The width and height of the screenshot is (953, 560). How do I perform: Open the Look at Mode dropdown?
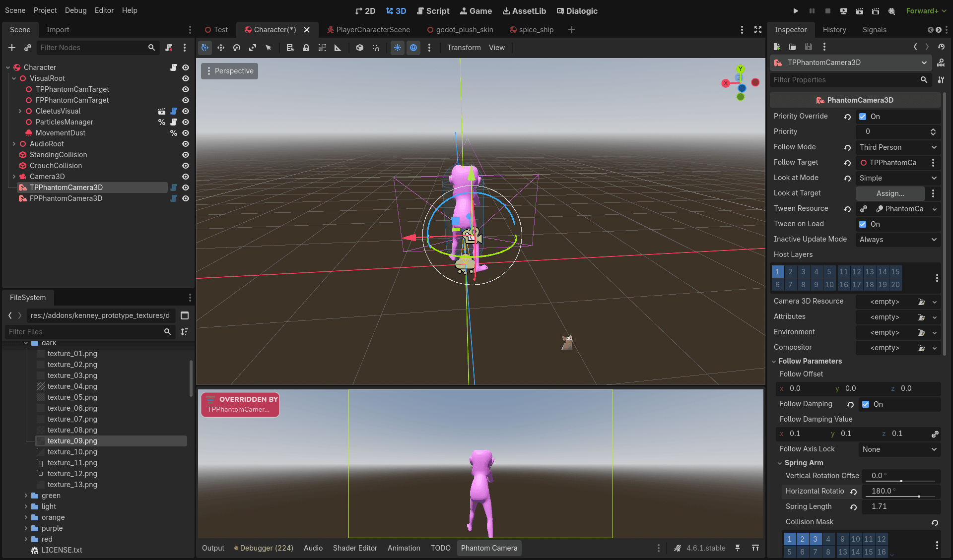(898, 178)
